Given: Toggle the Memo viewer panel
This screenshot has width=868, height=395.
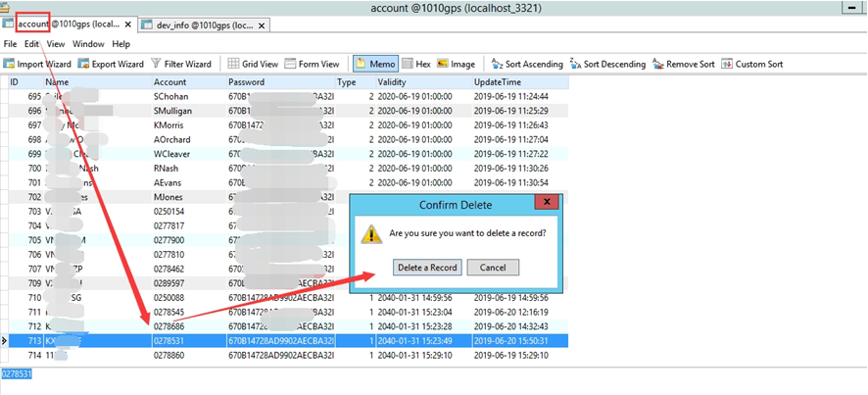Looking at the screenshot, I should coord(375,64).
